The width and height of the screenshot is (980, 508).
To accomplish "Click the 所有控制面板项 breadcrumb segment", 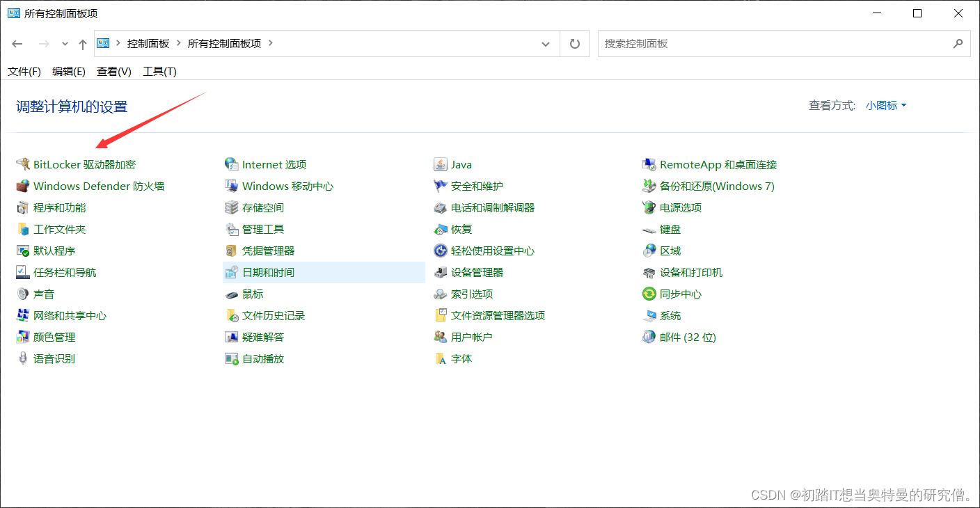I will 225,43.
